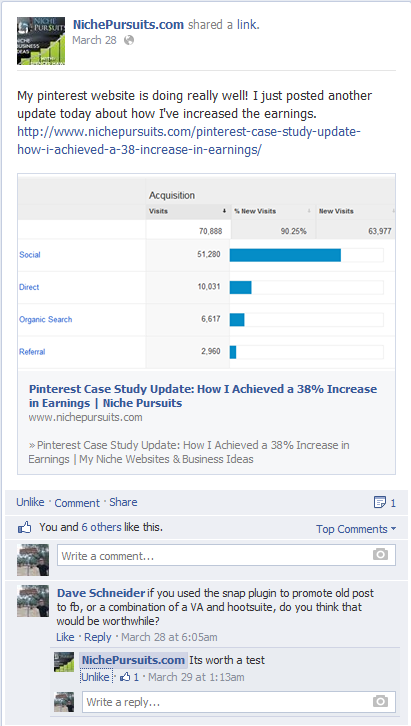The image size is (411, 726).
Task: Open Dave Schneider's avatar thumbnail
Action: (33, 601)
